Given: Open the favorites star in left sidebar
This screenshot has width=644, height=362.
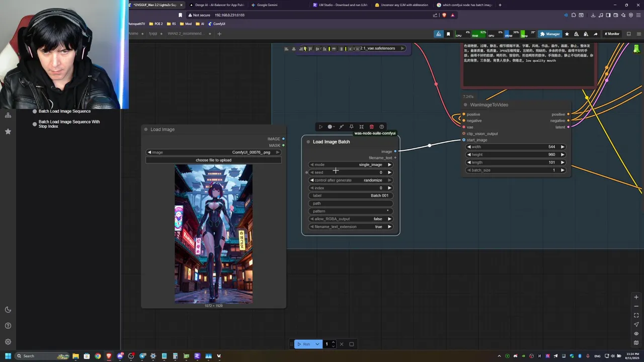Looking at the screenshot, I should click(x=8, y=131).
